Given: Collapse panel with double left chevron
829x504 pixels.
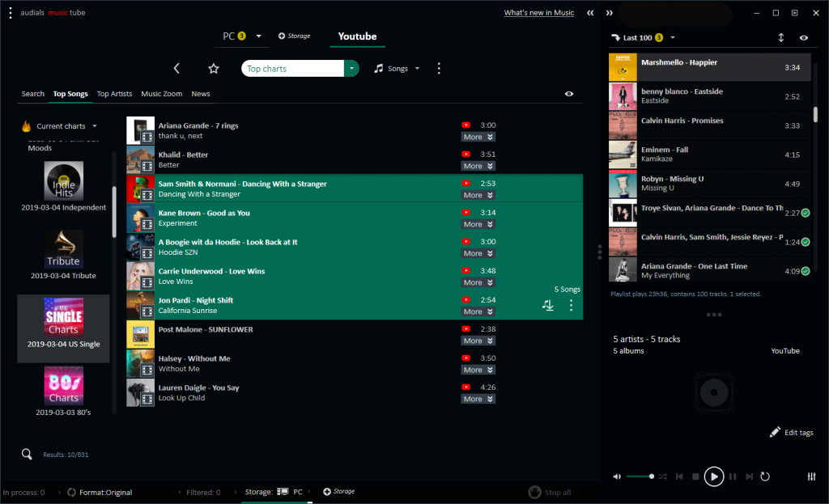Looking at the screenshot, I should click(x=590, y=13).
